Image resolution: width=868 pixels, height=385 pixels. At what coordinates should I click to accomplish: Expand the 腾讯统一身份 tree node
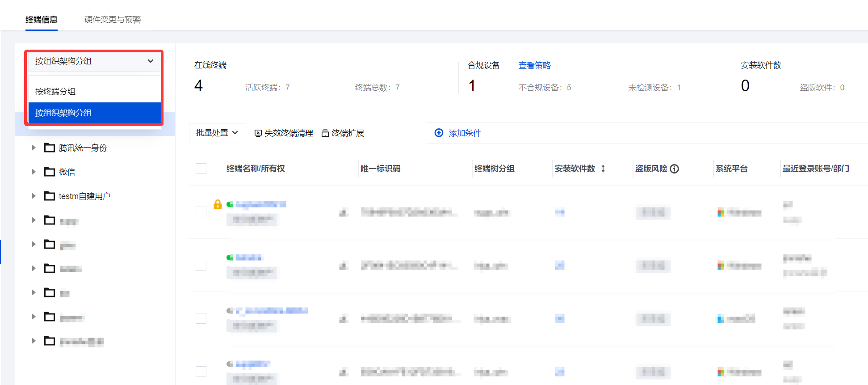coord(34,148)
